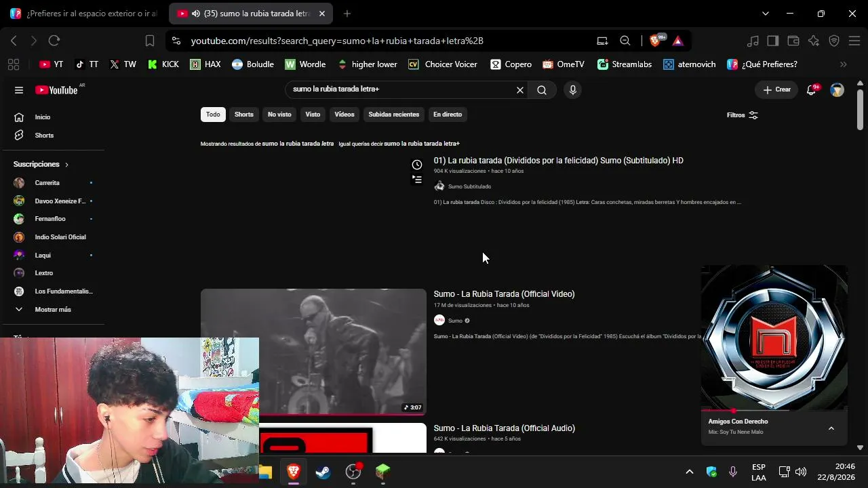Click the Crear button
The image size is (868, 488).
[x=777, y=89]
